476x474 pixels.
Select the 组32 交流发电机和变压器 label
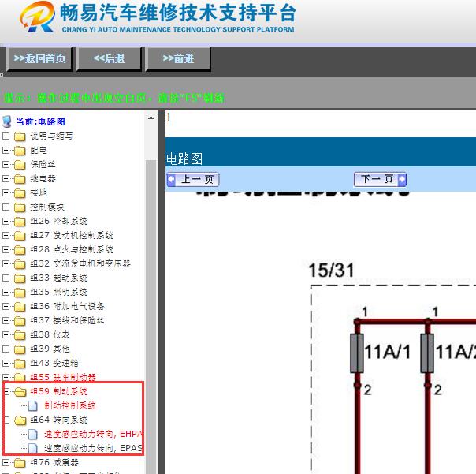pyautogui.click(x=80, y=263)
